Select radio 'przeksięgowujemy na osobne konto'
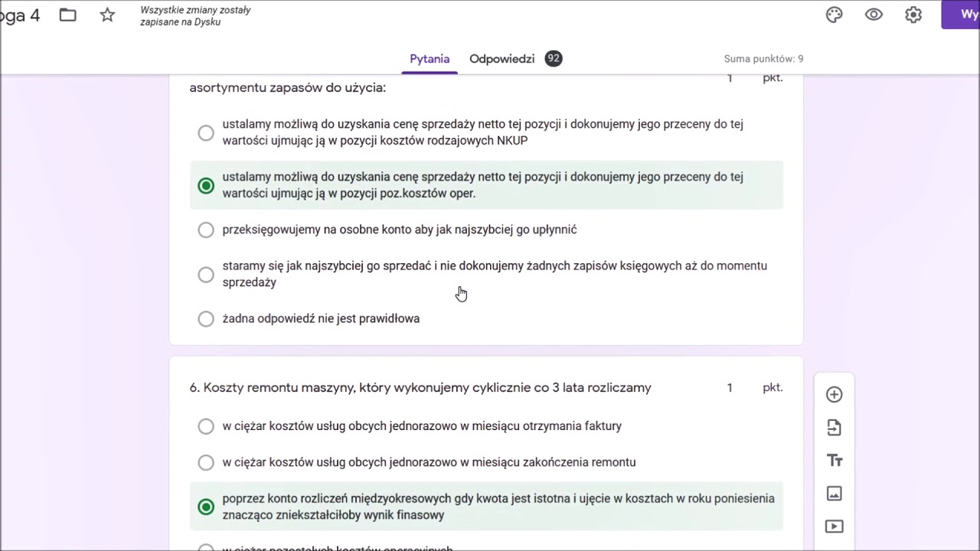980x551 pixels. pyautogui.click(x=206, y=230)
